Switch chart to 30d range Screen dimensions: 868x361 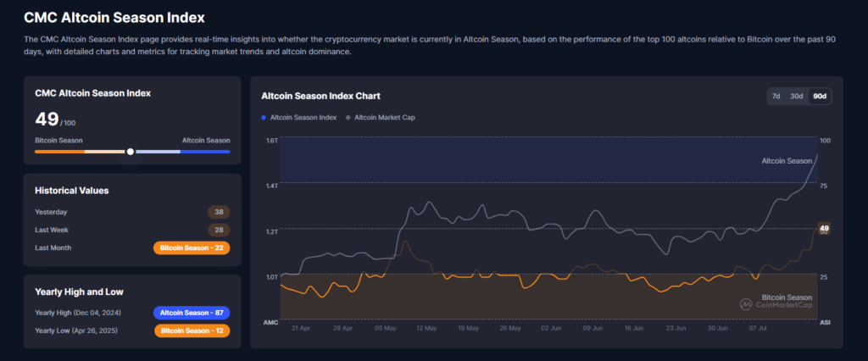click(796, 96)
